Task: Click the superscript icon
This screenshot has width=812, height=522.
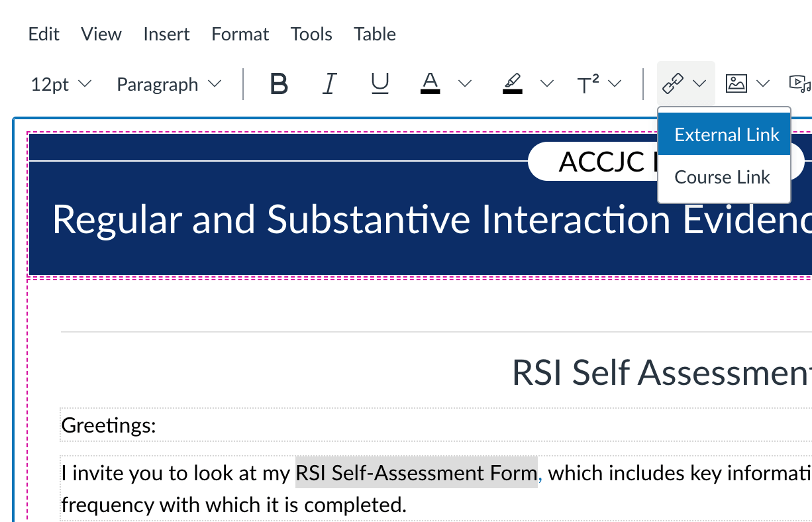Action: pyautogui.click(x=588, y=84)
